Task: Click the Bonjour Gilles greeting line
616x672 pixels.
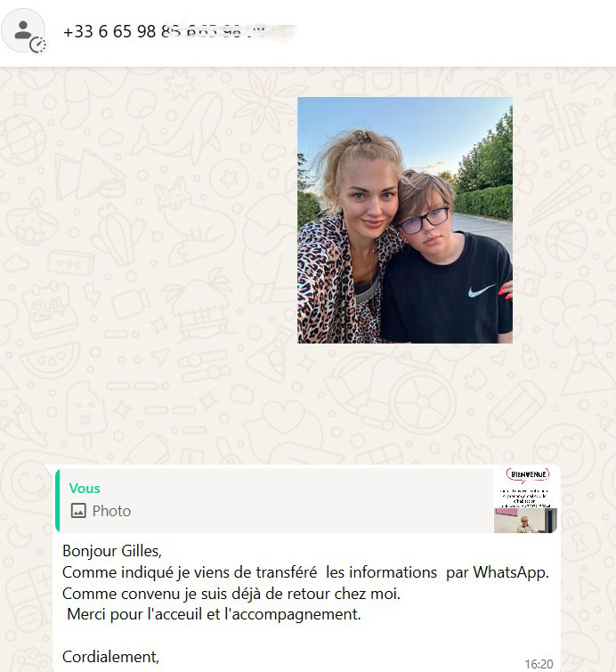Action: click(112, 551)
